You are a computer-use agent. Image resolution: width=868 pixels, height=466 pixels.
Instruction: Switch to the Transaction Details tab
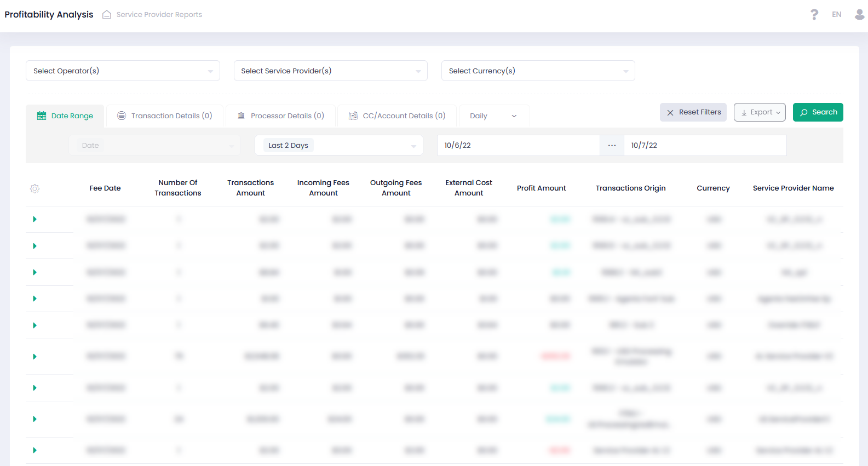pos(165,116)
